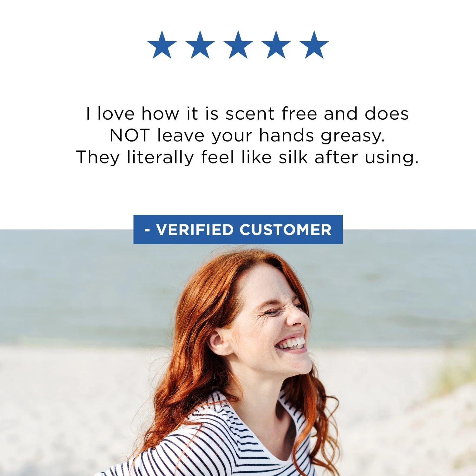Tap the fourth blue rating star
The width and height of the screenshot is (476, 476).
276,46
